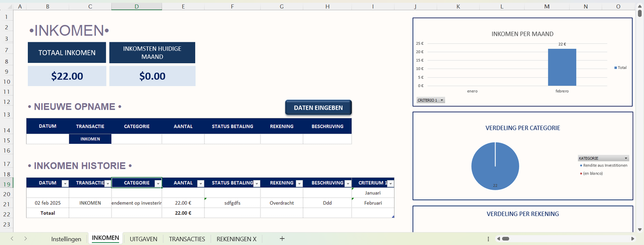Viewport: 644px width, 245px height.
Task: Open the Instellingen sheet tab
Action: point(66,239)
